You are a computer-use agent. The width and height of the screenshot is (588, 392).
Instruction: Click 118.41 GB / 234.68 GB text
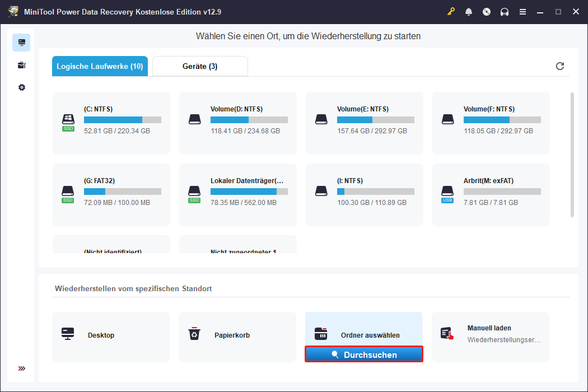(x=245, y=131)
